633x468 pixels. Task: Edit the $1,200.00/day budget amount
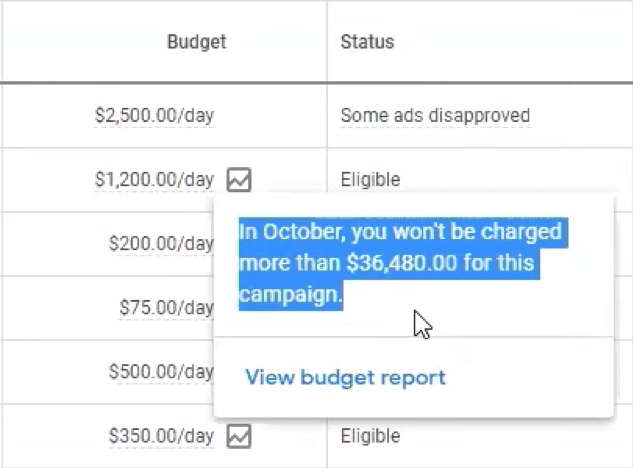[154, 180]
